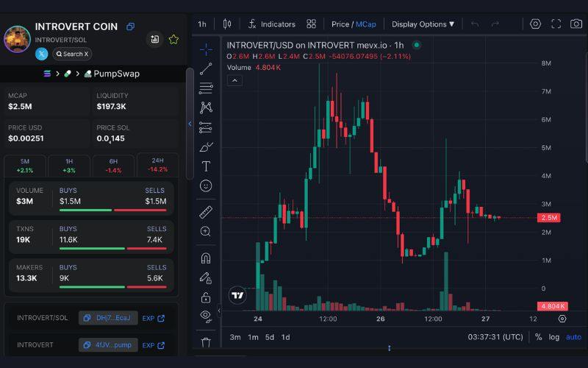Collapse the left info panel arrow
This screenshot has width=588, height=368.
190,124
